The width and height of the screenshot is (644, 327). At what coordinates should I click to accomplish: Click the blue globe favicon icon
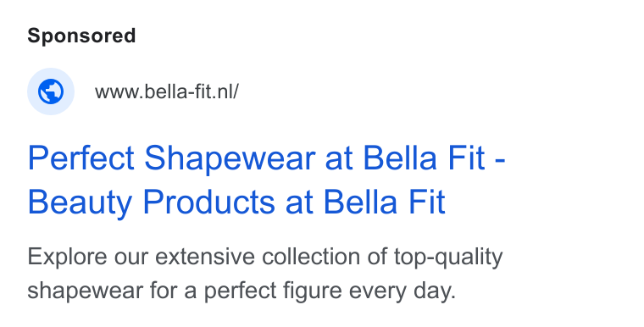(51, 91)
